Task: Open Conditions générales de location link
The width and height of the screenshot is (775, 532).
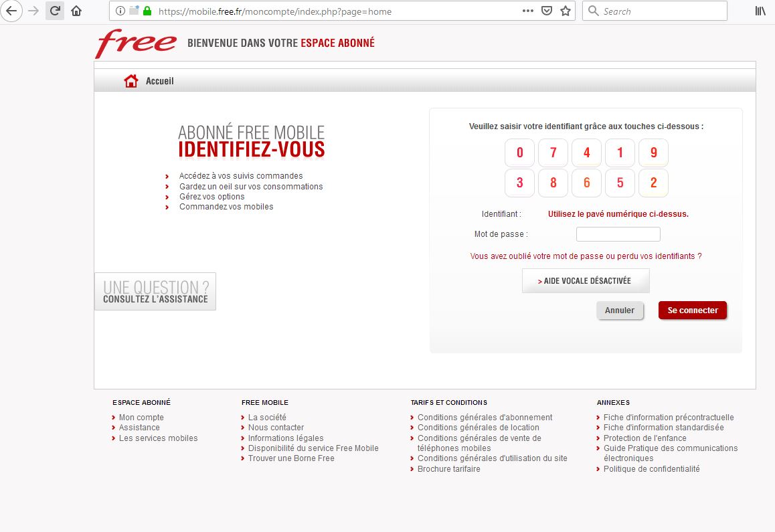Action: click(479, 428)
